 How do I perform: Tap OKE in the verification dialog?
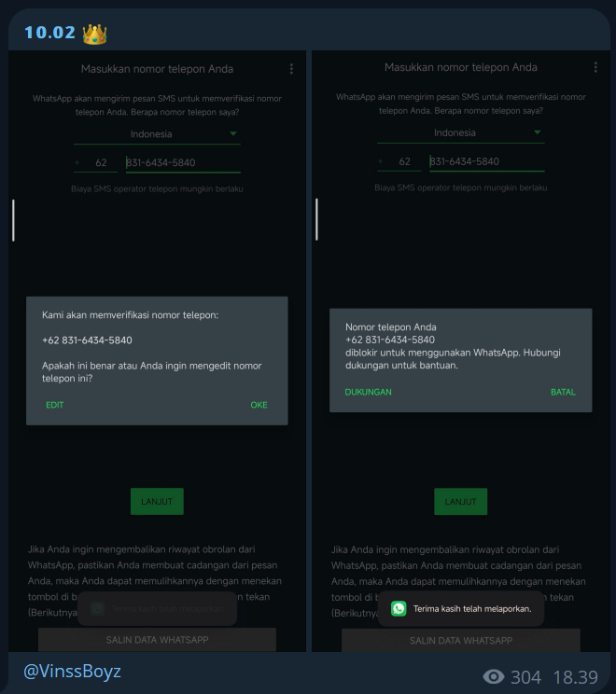pyautogui.click(x=259, y=405)
